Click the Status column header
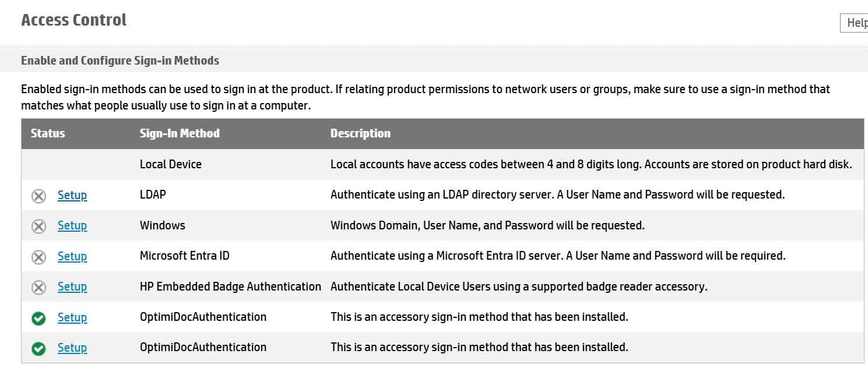 tap(48, 133)
